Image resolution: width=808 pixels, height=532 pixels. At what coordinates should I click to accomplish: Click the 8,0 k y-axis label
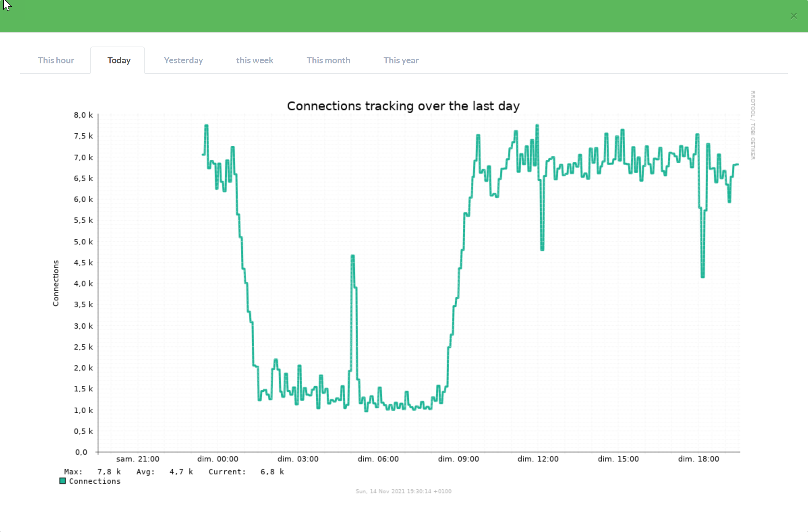pos(83,115)
